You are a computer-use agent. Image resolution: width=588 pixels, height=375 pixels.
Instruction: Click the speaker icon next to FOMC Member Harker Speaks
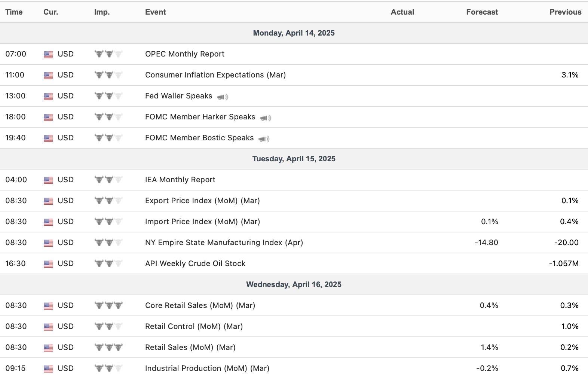tap(265, 118)
